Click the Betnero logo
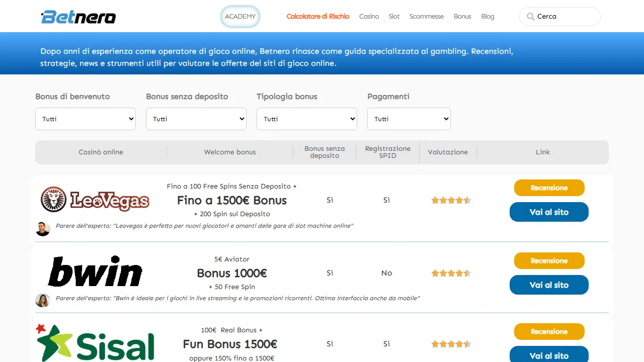This screenshot has width=644, height=362. pyautogui.click(x=78, y=17)
